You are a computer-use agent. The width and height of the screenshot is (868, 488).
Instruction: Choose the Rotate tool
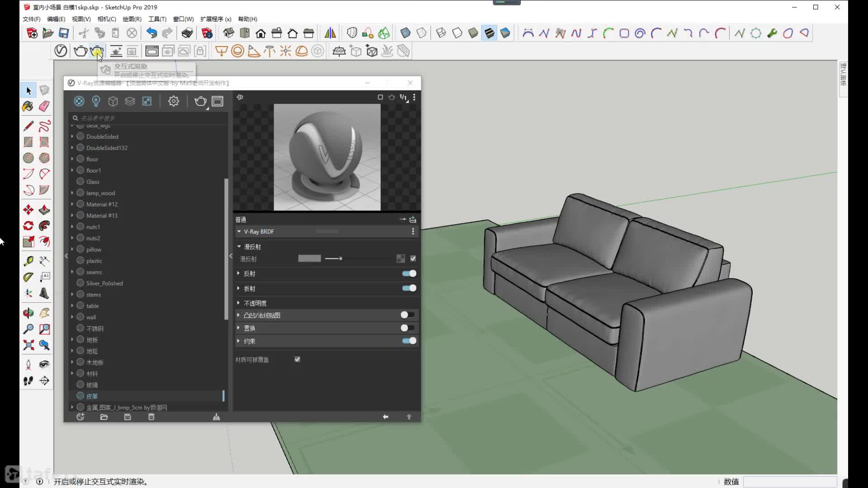point(28,225)
